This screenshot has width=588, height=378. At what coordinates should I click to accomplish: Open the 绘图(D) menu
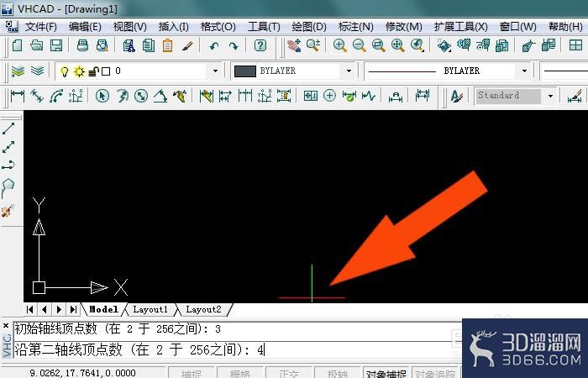309,27
